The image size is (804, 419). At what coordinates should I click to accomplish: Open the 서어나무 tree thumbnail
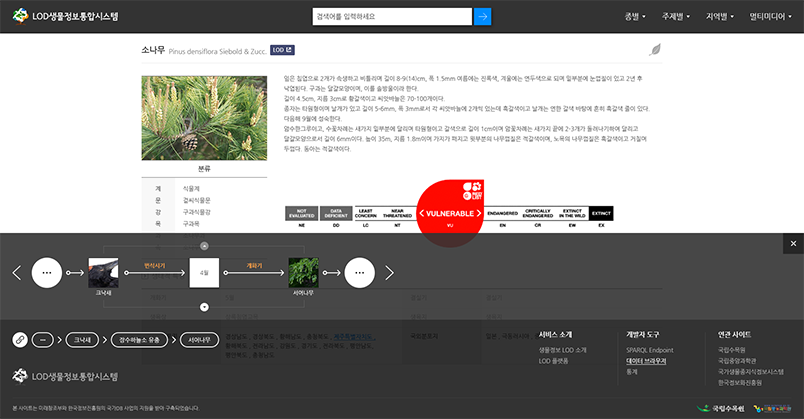(x=303, y=273)
